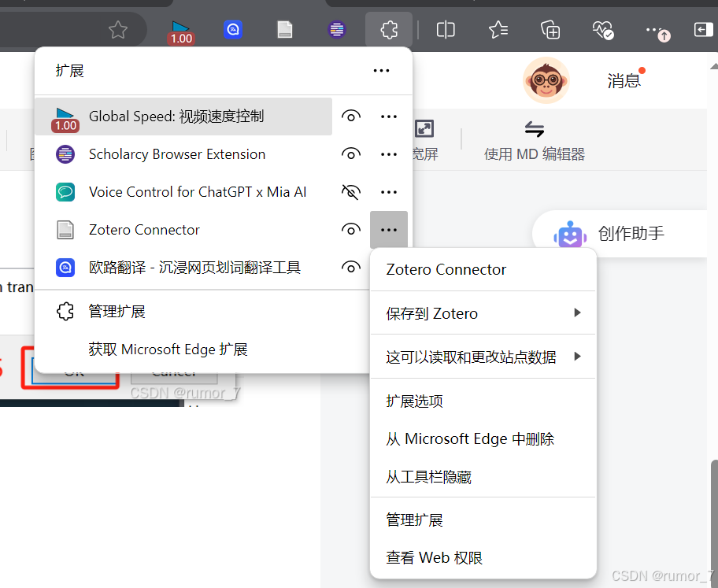Click the Voice Control chat bubble icon
The image size is (718, 588).
point(65,192)
